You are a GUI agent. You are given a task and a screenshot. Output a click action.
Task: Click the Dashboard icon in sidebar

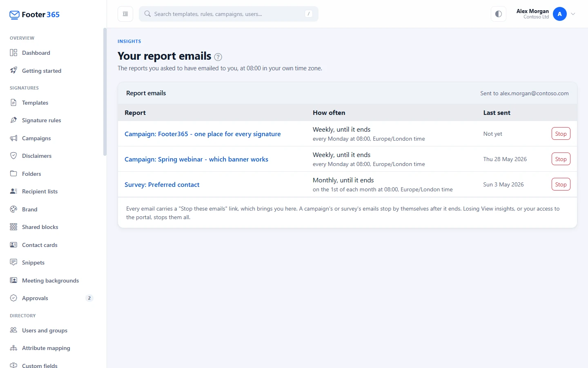coord(13,53)
